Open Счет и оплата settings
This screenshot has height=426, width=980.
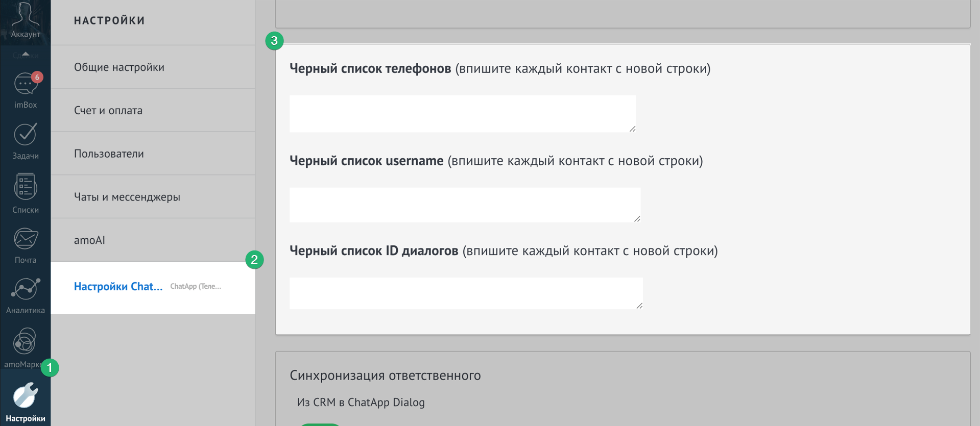tap(108, 111)
